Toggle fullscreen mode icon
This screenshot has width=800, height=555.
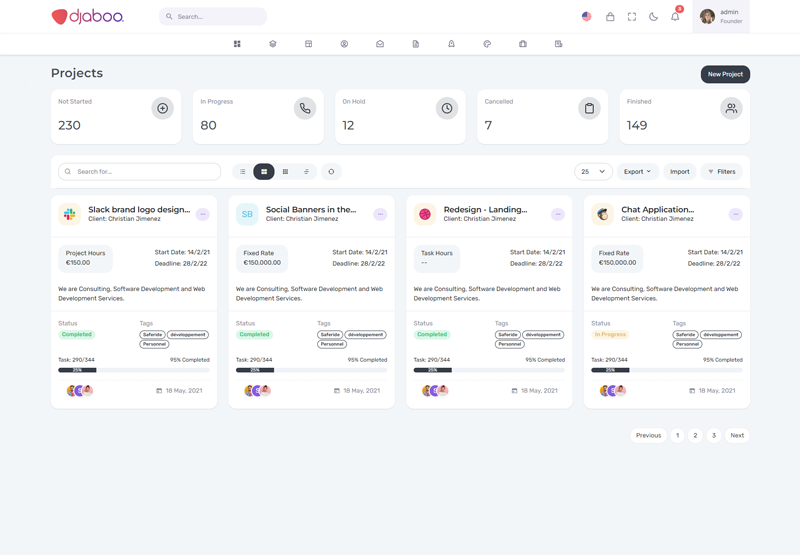632,17
